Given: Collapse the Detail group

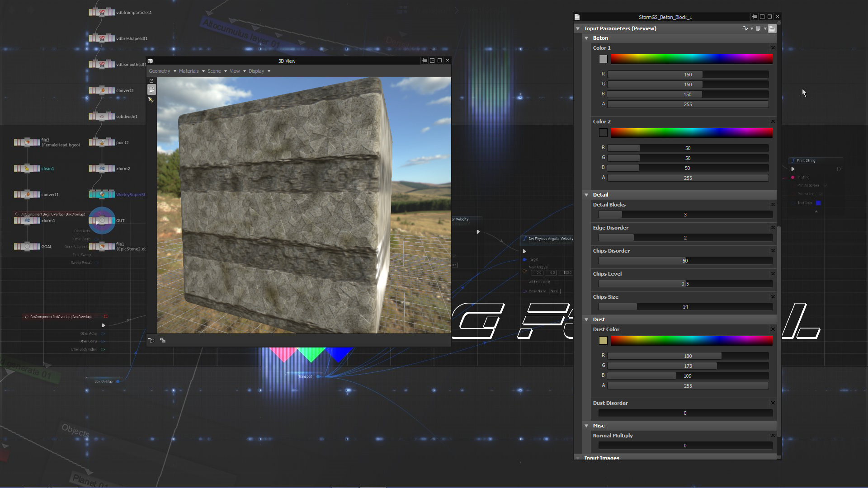Looking at the screenshot, I should [586, 195].
